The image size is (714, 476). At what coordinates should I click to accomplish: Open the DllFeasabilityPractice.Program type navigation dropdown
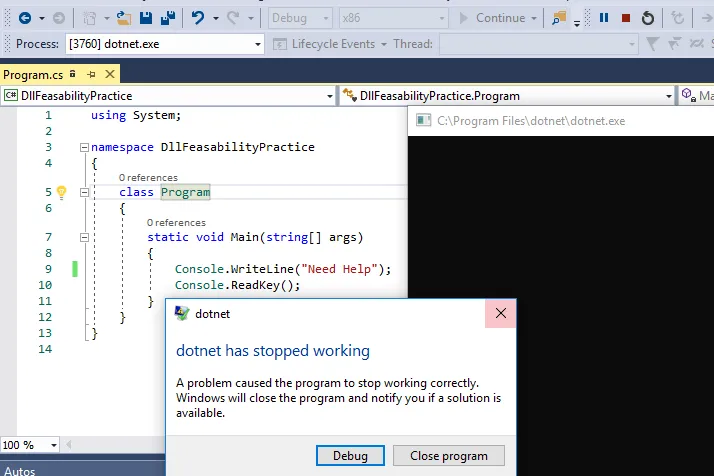tap(506, 96)
